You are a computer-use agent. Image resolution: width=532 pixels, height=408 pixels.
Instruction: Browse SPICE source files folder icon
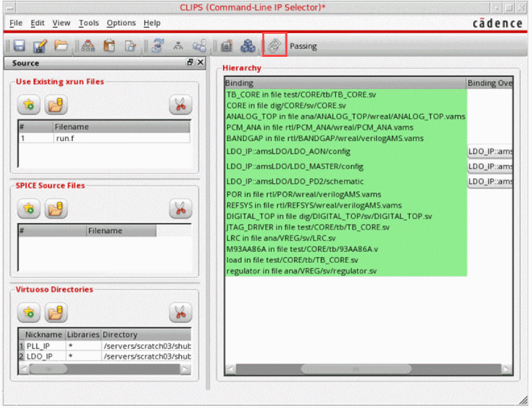[x=56, y=209]
